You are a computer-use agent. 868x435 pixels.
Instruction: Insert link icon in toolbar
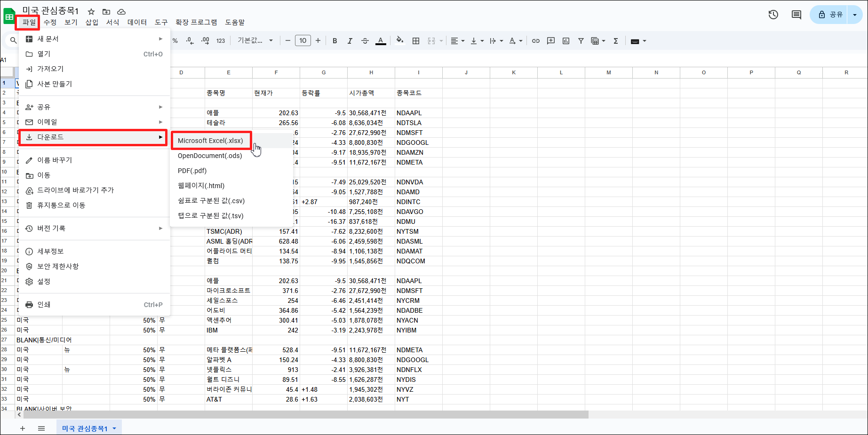tap(536, 41)
